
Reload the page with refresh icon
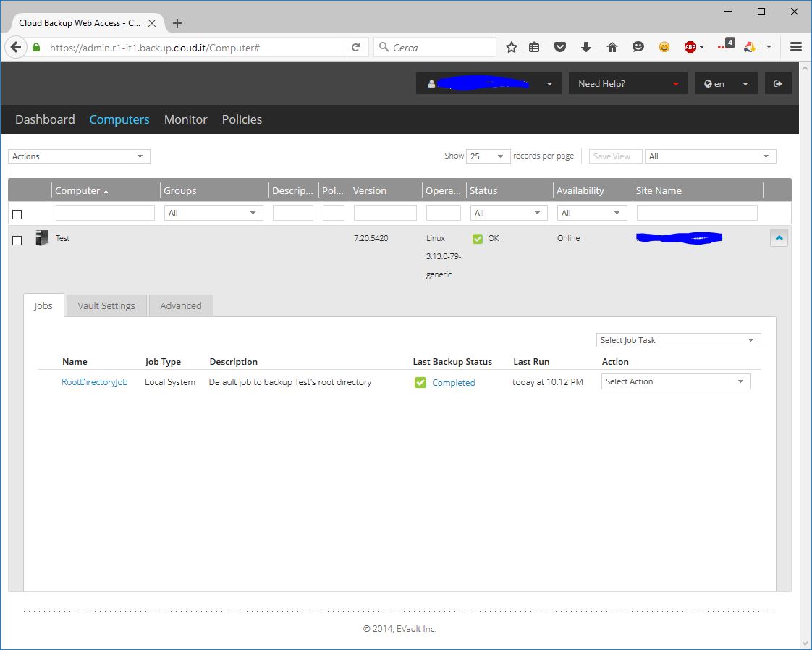(x=356, y=48)
